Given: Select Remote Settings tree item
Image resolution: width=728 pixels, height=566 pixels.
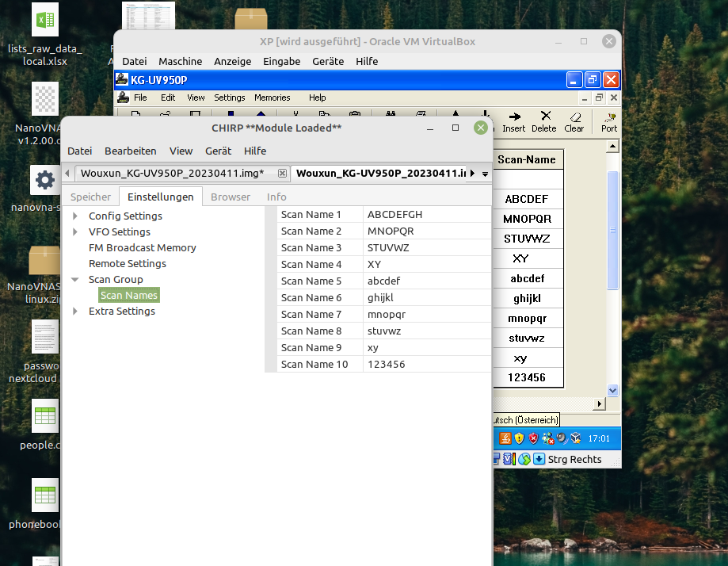Looking at the screenshot, I should (128, 263).
